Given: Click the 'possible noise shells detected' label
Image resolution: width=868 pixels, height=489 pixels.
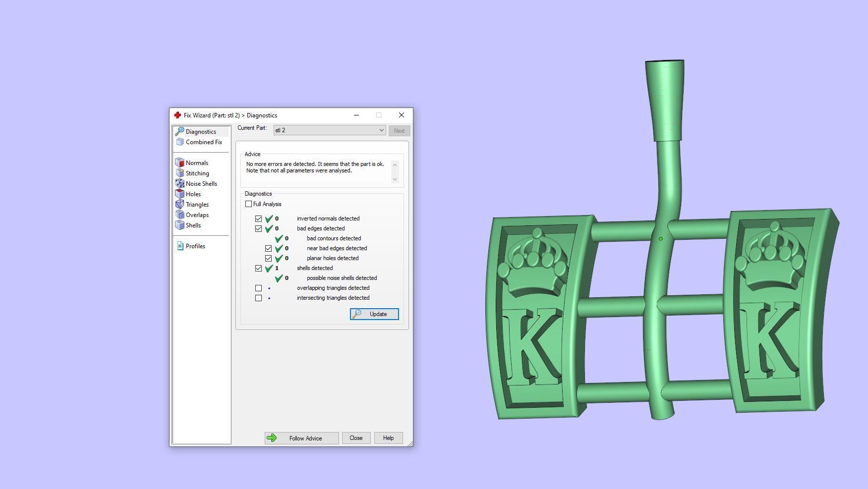Looking at the screenshot, I should (342, 278).
